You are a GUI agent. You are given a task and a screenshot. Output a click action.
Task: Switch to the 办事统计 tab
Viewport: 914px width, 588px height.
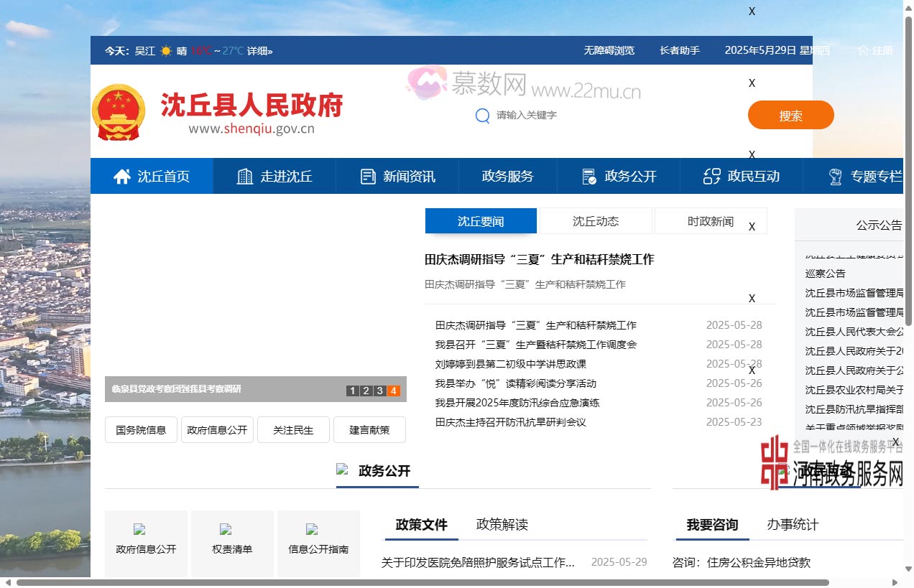point(793,525)
